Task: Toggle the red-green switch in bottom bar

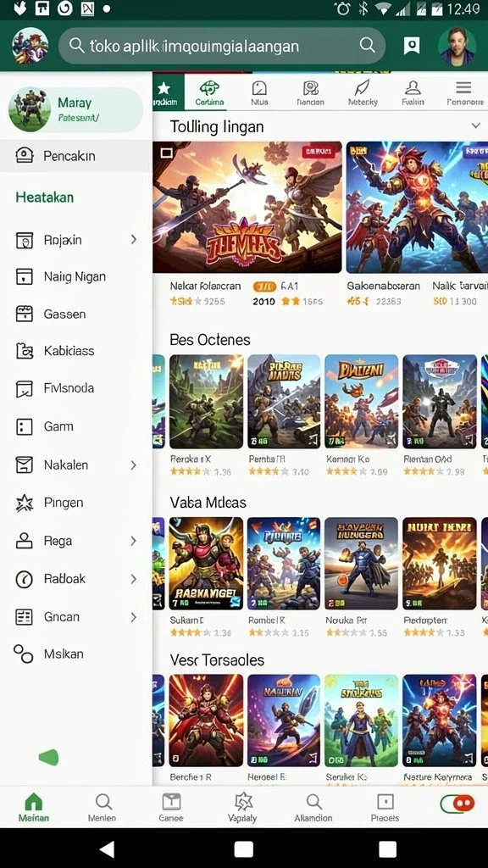Action: 457,804
